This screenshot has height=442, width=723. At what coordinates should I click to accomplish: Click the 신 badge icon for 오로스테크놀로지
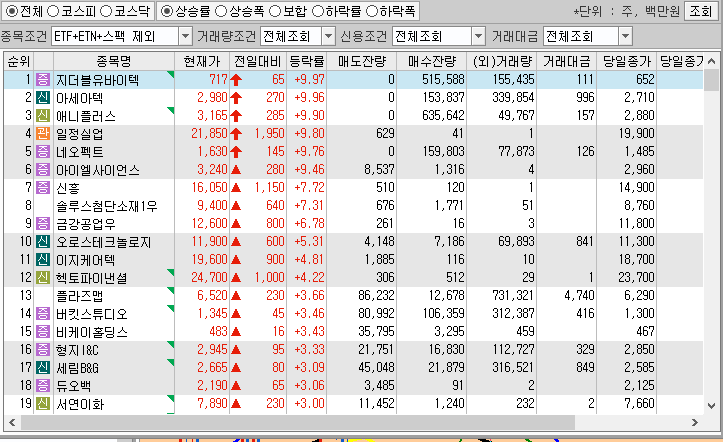[x=43, y=241]
